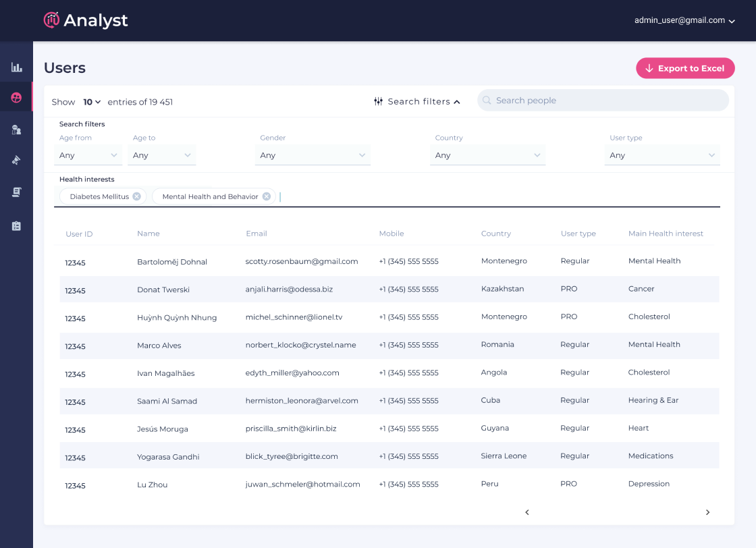The image size is (756, 548).
Task: Go to the previous table page
Action: point(527,512)
